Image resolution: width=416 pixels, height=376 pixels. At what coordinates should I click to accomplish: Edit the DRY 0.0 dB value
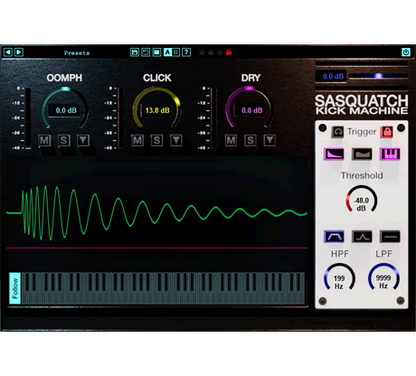[x=252, y=110]
